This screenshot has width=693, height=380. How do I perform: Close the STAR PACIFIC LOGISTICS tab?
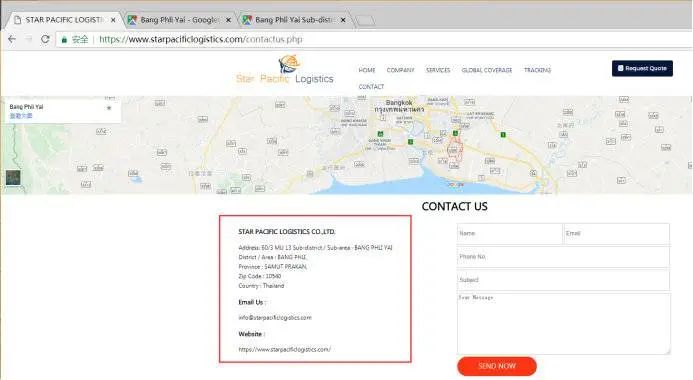click(113, 20)
